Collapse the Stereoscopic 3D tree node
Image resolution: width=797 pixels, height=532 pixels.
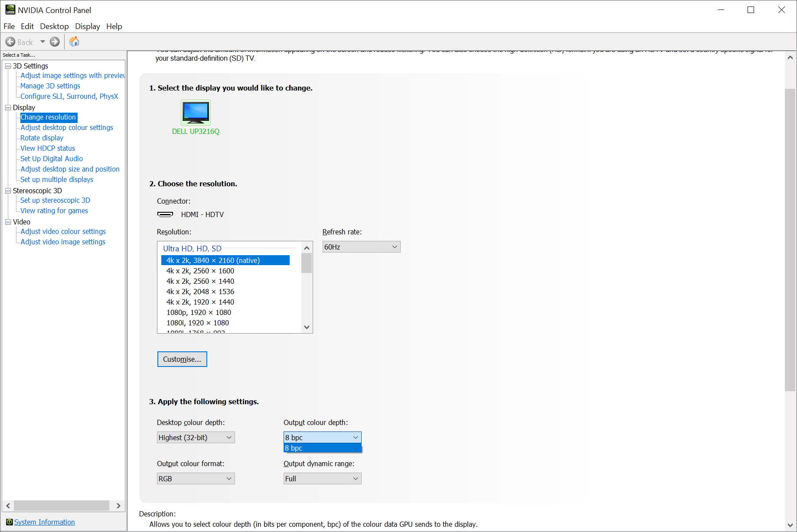(x=8, y=191)
